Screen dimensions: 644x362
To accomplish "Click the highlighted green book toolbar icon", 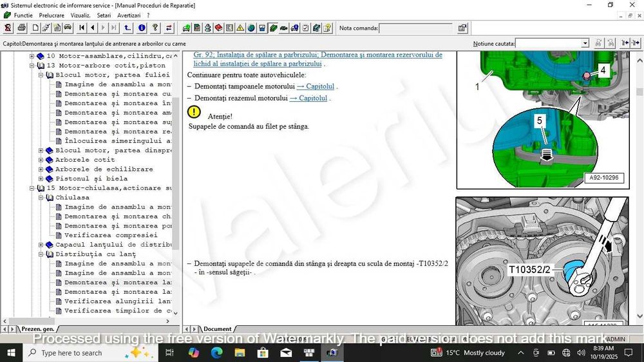I will click(273, 28).
